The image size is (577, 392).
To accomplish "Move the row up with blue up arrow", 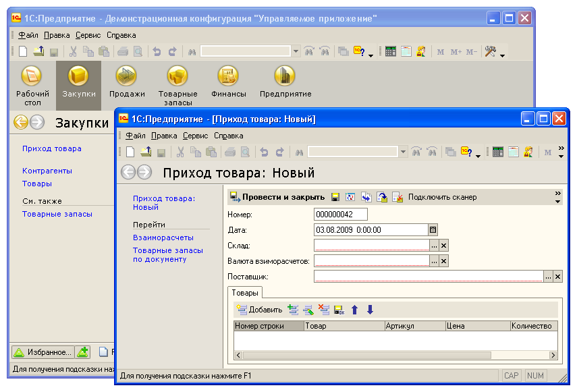I will click(355, 310).
